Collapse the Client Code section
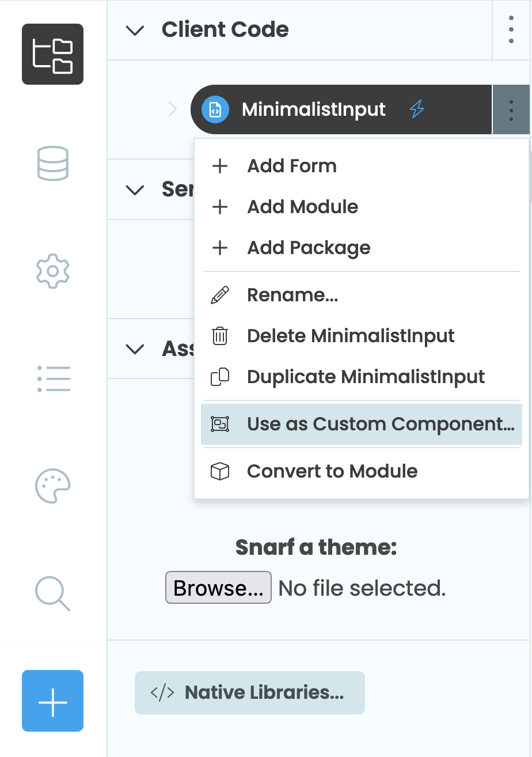Image resolution: width=532 pixels, height=757 pixels. [x=135, y=30]
